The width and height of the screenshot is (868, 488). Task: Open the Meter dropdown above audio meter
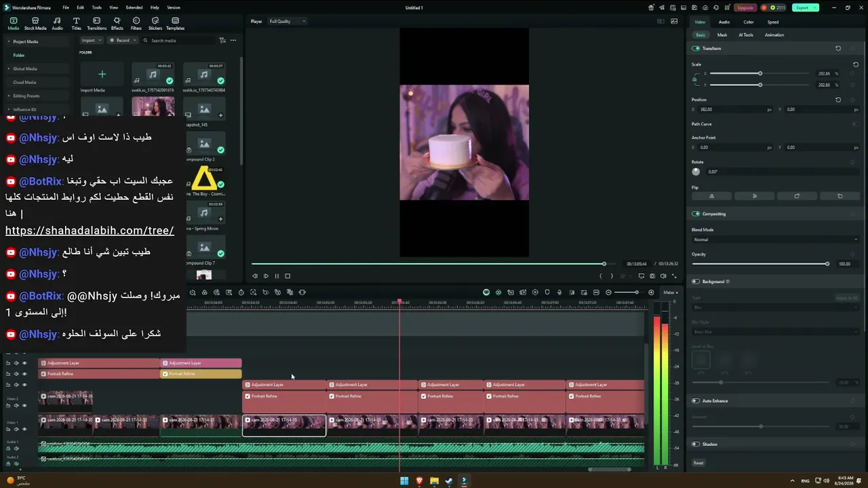tap(670, 293)
